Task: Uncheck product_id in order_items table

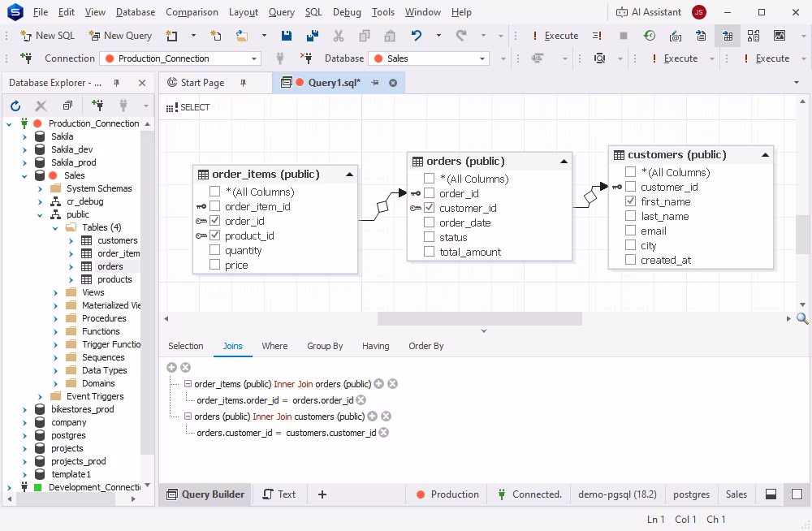Action: [x=215, y=235]
